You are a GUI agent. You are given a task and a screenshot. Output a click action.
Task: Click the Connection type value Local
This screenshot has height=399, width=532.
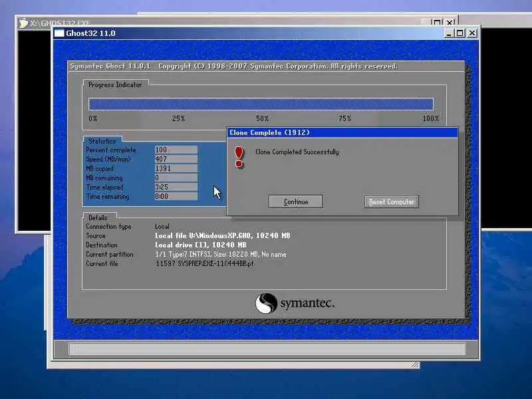tap(162, 226)
